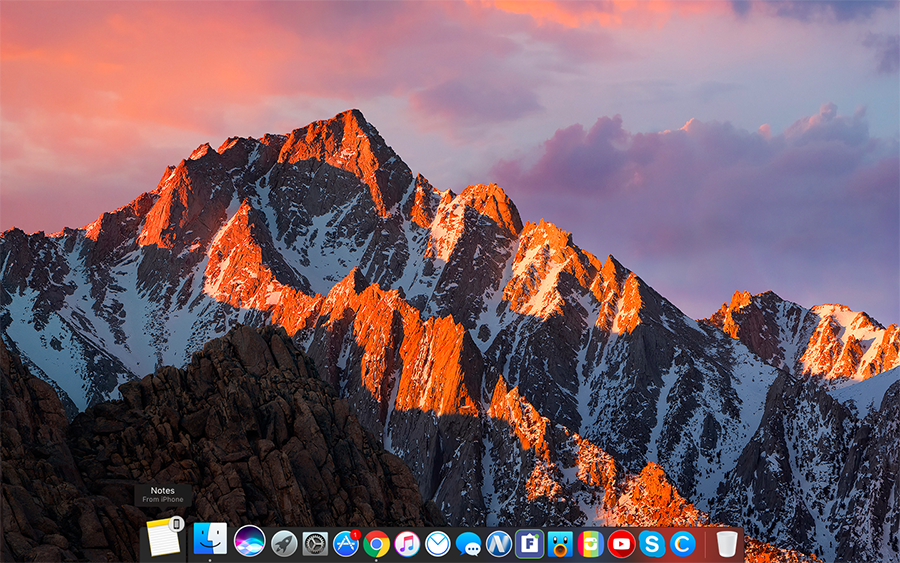
Task: Open the purple F app icon
Action: tap(529, 543)
